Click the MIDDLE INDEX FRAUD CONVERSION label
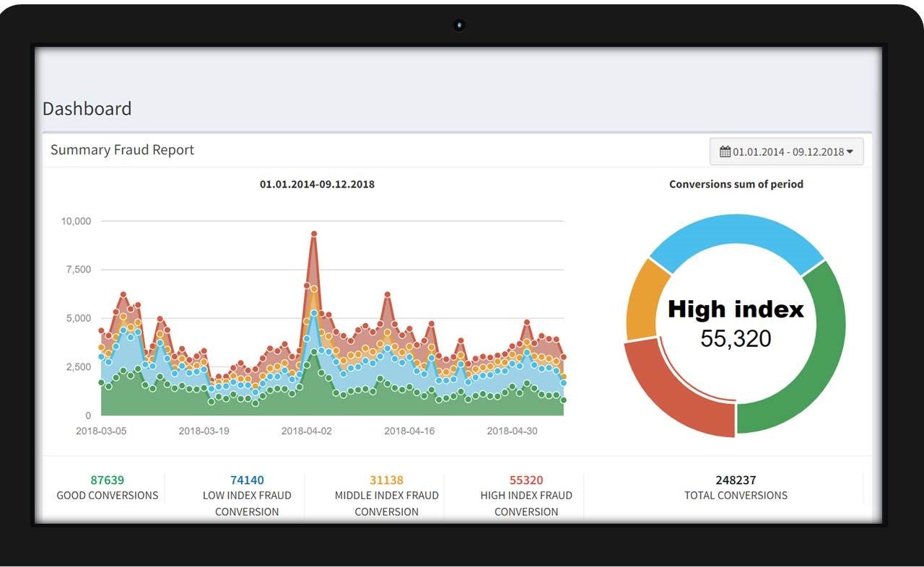Image resolution: width=924 pixels, height=567 pixels. 386,504
